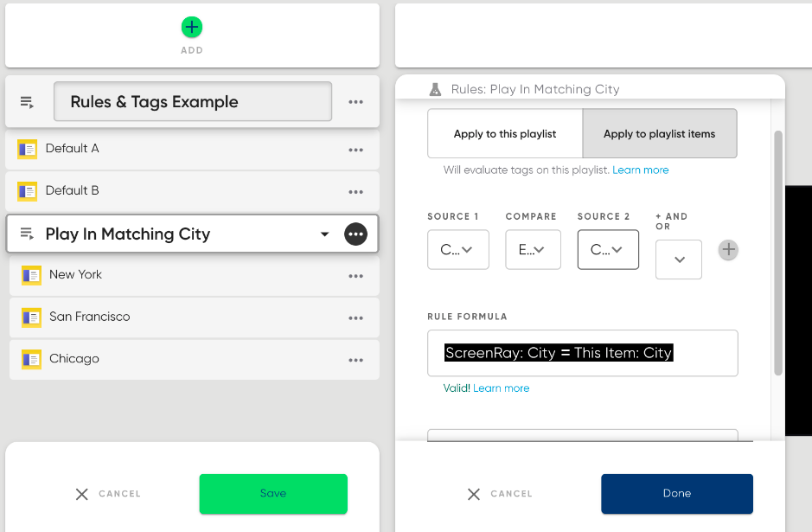Click the green Add plus icon

coord(192,27)
